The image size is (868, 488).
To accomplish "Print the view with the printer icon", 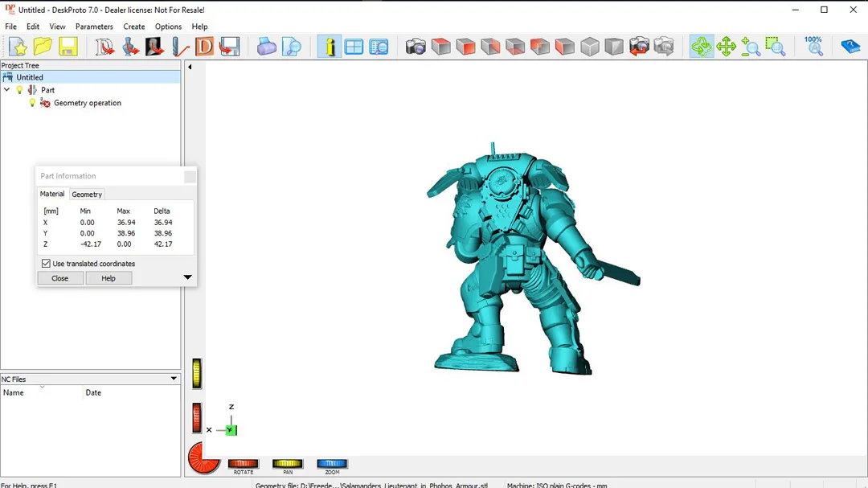I will click(266, 47).
